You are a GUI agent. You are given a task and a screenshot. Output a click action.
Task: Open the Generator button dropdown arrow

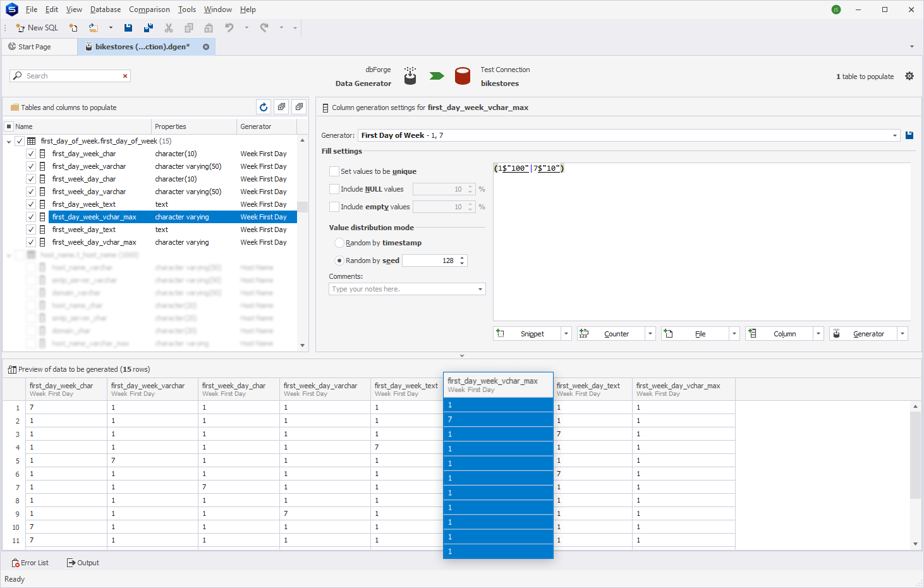pos(903,334)
